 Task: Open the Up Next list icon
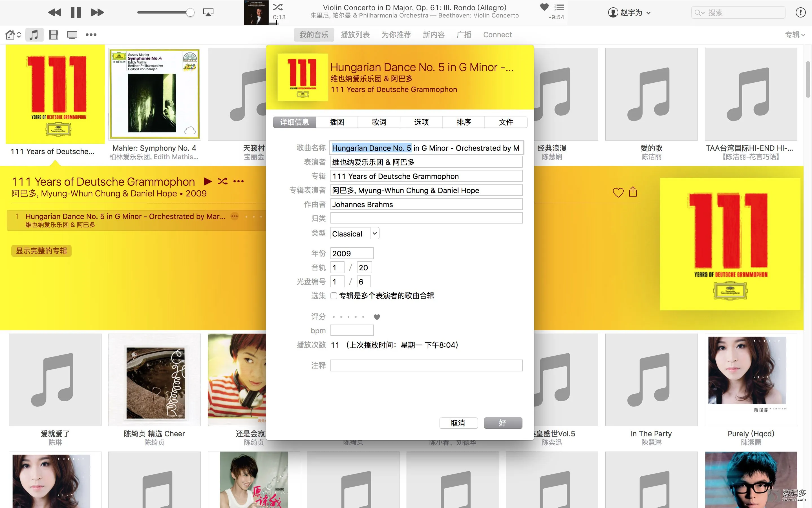point(559,7)
